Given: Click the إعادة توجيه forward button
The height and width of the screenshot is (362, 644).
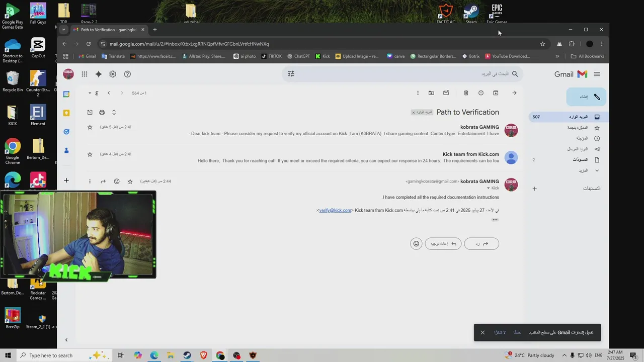Looking at the screenshot, I should [x=443, y=244].
